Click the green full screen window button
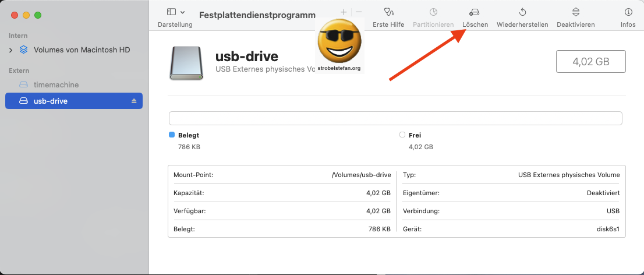Viewport: 644px width, 275px height. pos(38,15)
